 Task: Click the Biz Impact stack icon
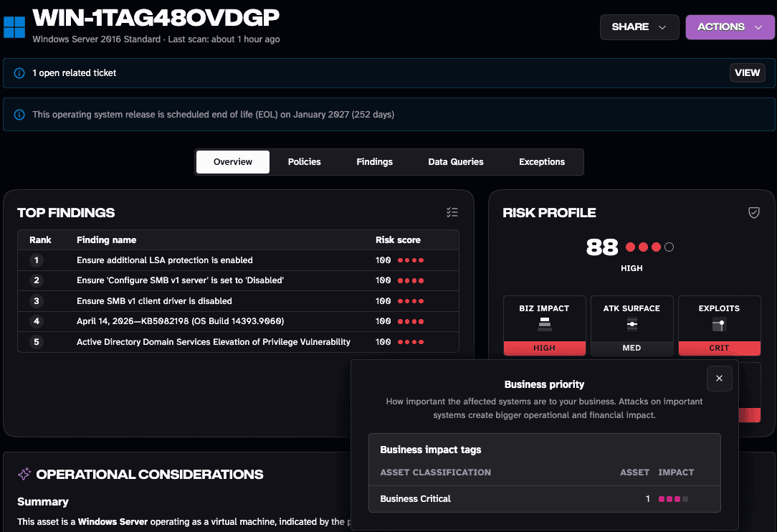pos(545,324)
